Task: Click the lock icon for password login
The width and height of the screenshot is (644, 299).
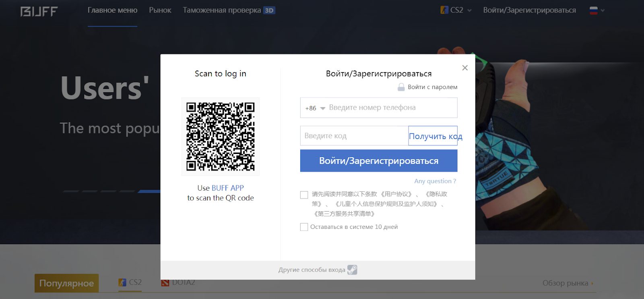Action: pyautogui.click(x=401, y=87)
